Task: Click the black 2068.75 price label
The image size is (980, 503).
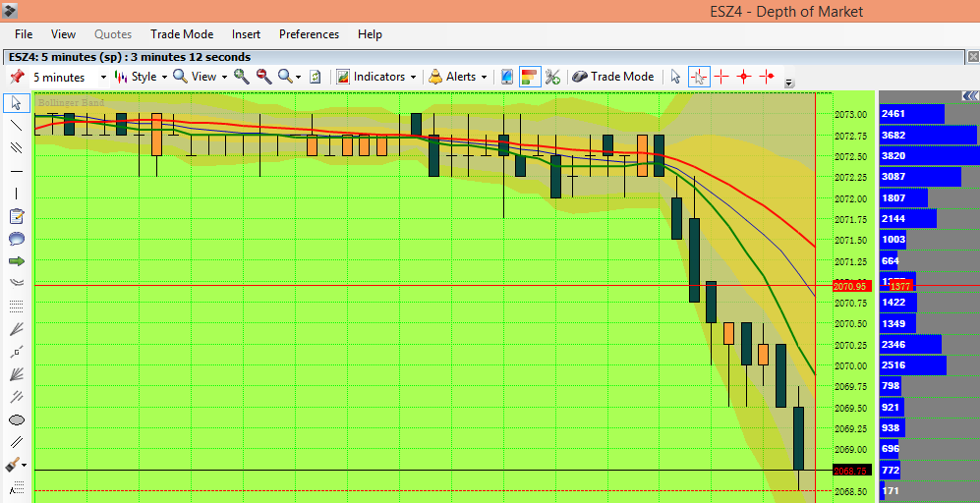Action: (850, 471)
